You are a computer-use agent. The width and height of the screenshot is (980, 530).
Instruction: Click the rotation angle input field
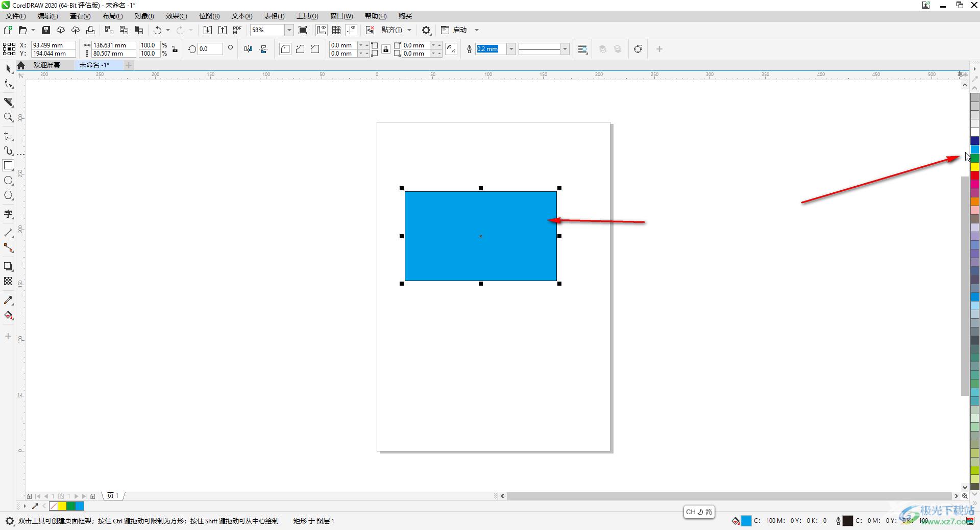(210, 49)
